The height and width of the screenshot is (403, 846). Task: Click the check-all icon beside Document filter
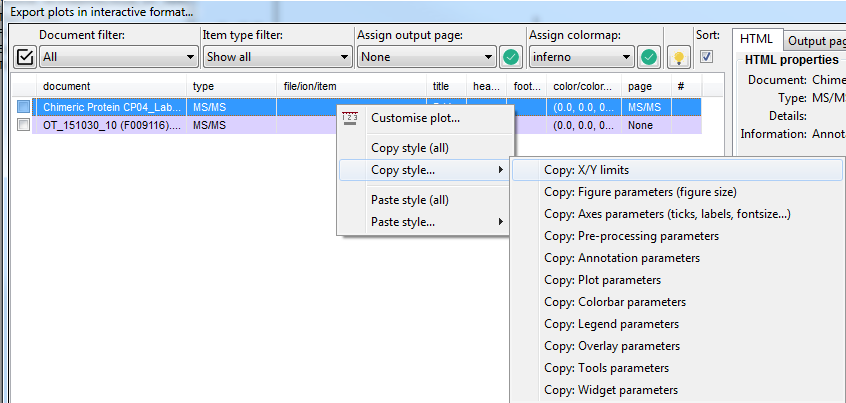[x=25, y=57]
